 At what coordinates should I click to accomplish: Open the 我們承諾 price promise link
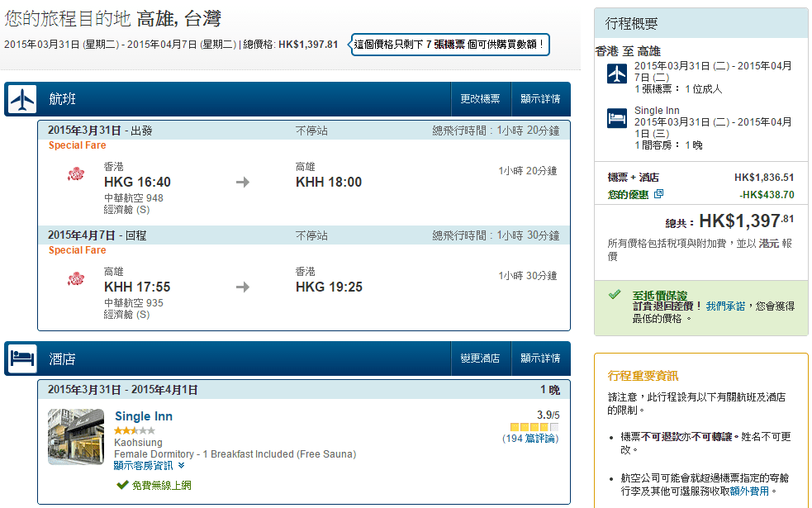[725, 306]
